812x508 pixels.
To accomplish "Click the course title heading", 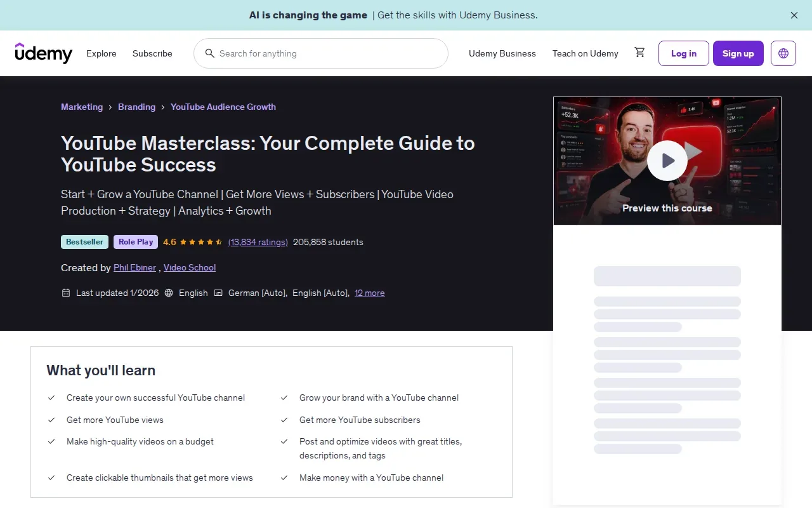I will click(268, 154).
